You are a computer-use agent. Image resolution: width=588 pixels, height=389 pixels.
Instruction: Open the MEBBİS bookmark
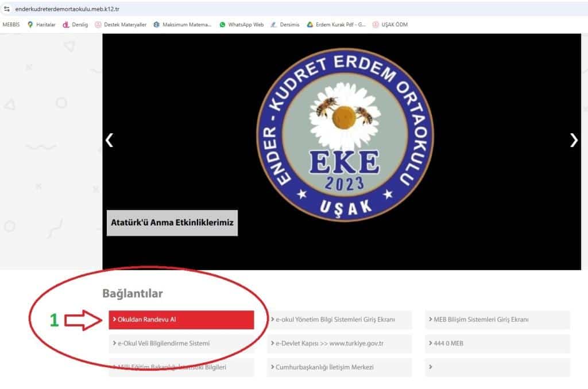click(x=11, y=24)
